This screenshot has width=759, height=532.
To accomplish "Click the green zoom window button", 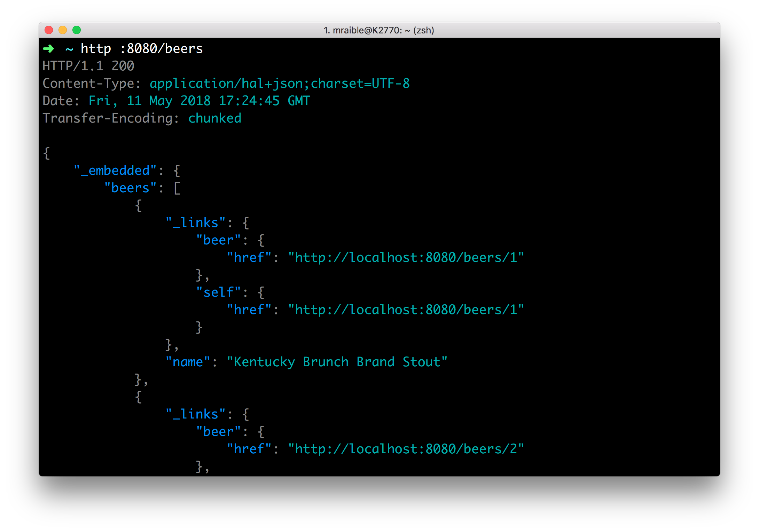I will coord(77,30).
